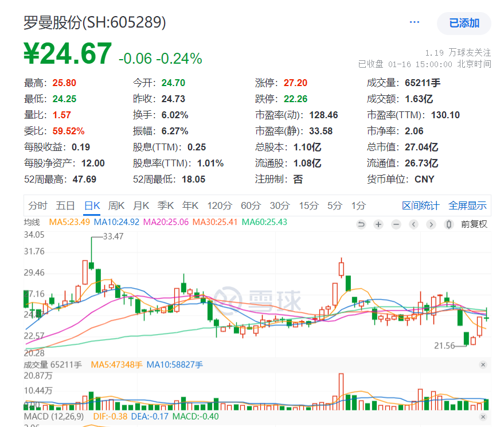Click the 最高 value 25.80

(x=64, y=83)
